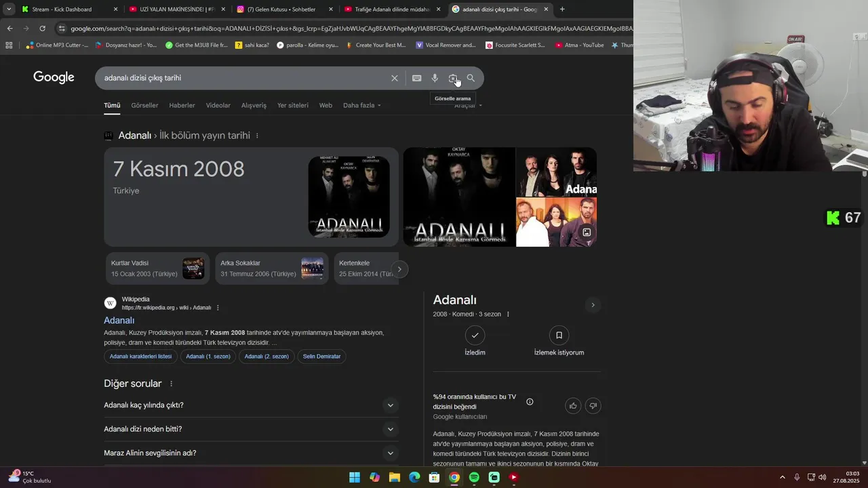Open the tab search dropdown arrow
Viewport: 868px width, 488px height.
click(x=8, y=9)
